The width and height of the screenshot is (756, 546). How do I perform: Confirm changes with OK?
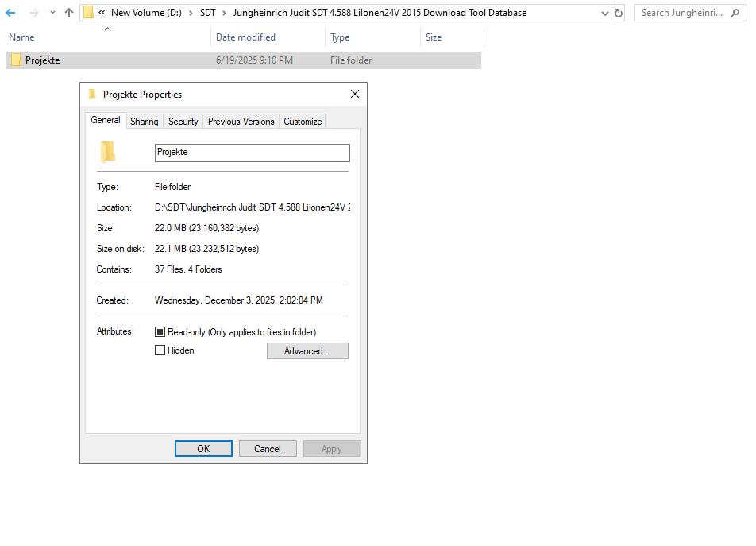click(203, 448)
